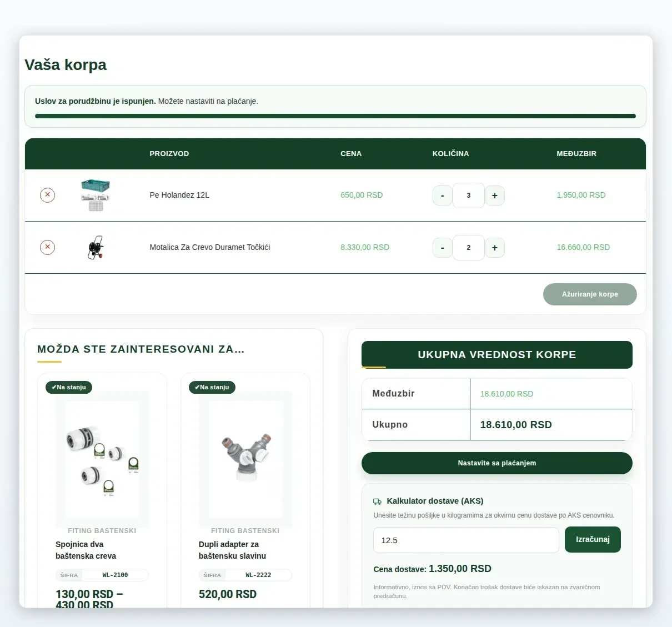Open Dupli adapter za baštensku slavinu title
This screenshot has height=627, width=672.
click(x=232, y=550)
